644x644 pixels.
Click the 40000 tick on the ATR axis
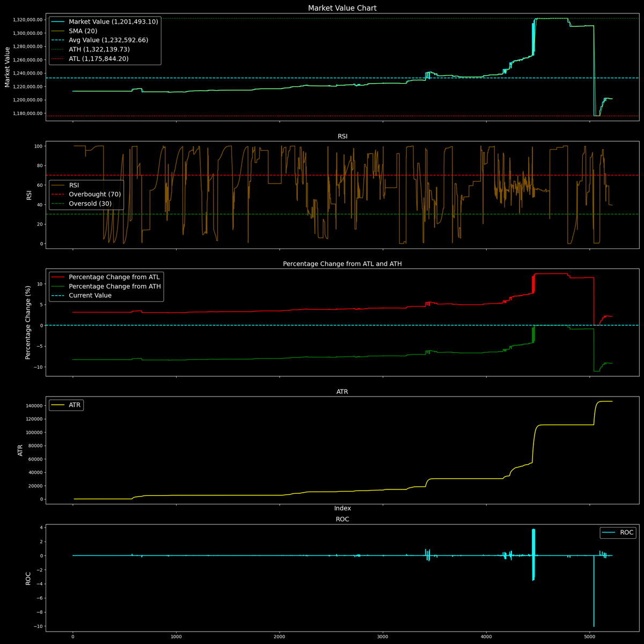tap(36, 473)
